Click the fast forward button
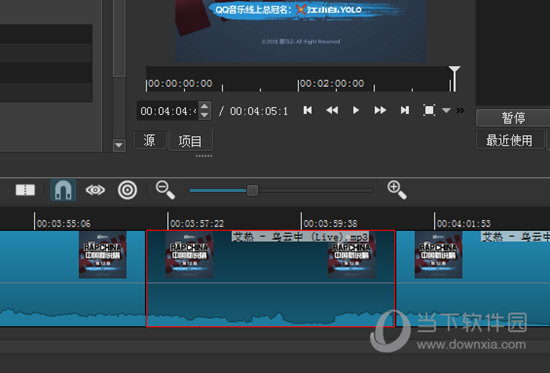Screen dimensions: 550x373 (x=380, y=110)
